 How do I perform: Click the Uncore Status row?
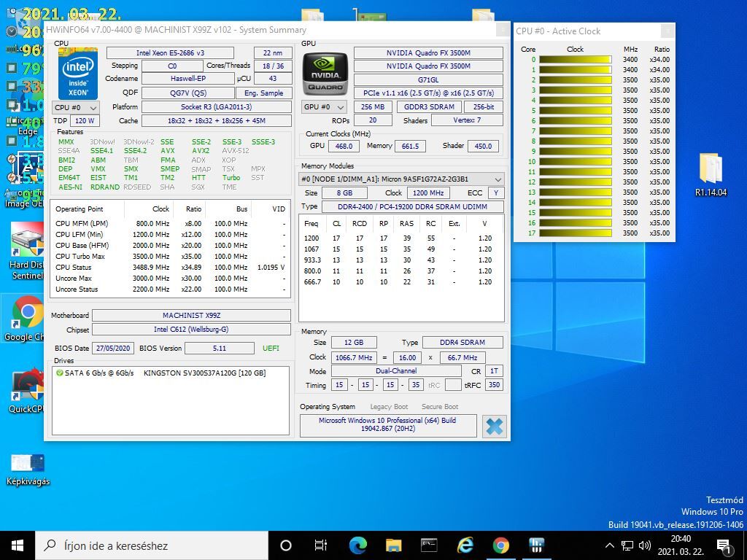click(x=170, y=289)
